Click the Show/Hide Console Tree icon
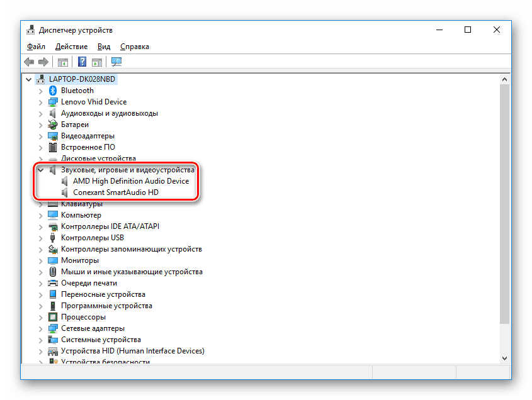 click(x=62, y=62)
